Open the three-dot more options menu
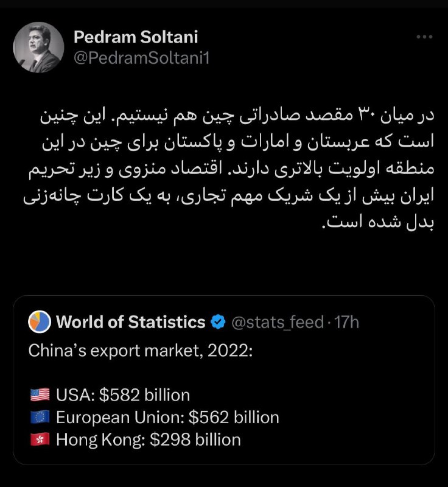 (x=424, y=37)
